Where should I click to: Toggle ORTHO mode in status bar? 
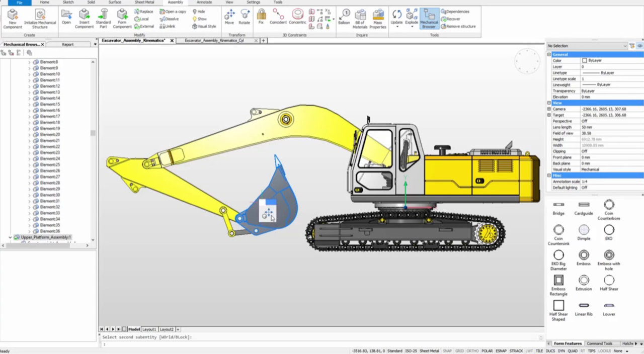point(472,351)
